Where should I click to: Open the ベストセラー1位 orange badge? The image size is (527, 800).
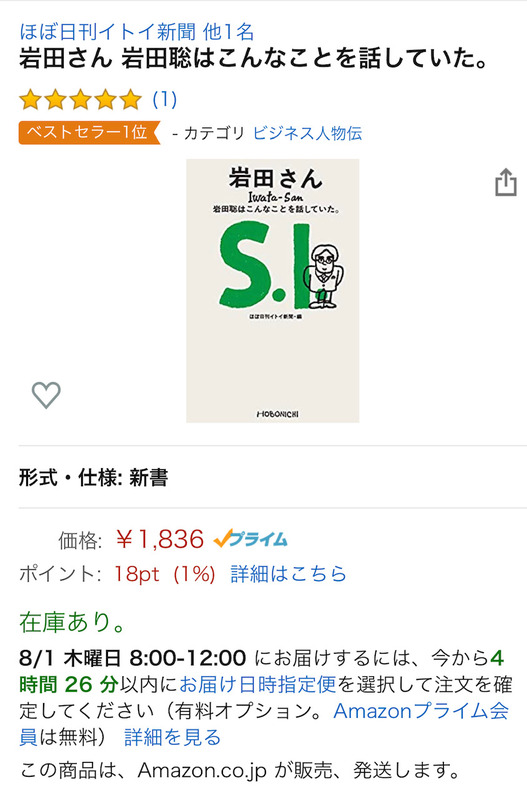pyautogui.click(x=90, y=133)
